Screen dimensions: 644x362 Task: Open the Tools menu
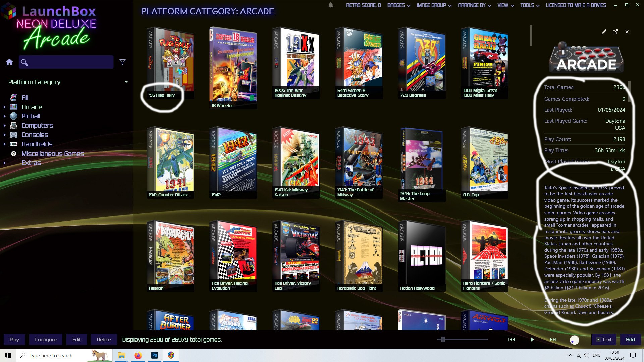[530, 5]
